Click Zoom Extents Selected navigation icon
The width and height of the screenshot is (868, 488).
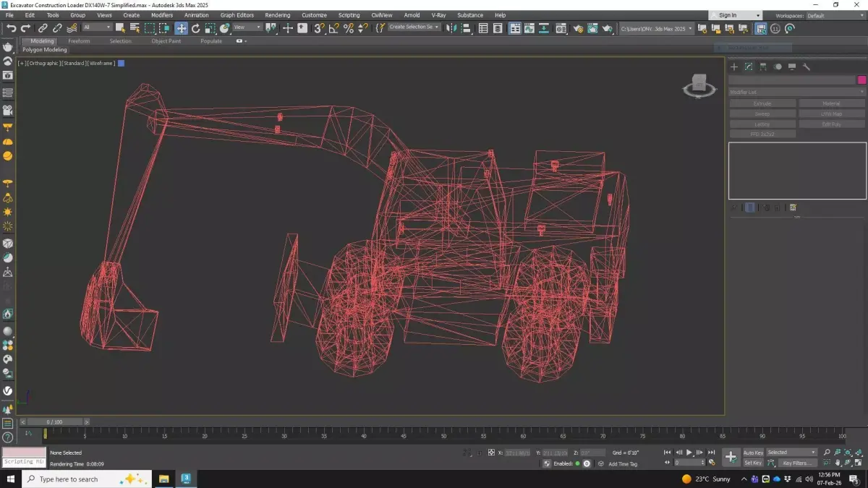point(848,452)
